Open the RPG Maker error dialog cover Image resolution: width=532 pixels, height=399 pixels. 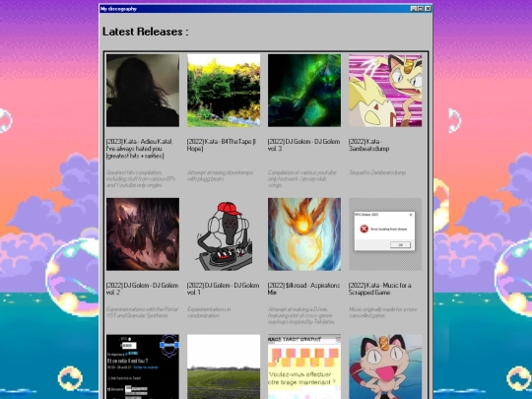[x=385, y=234]
